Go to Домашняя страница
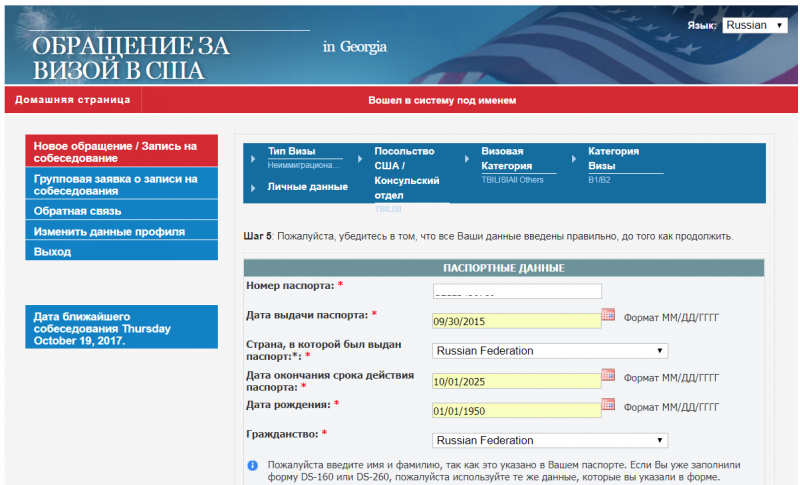 point(72,100)
